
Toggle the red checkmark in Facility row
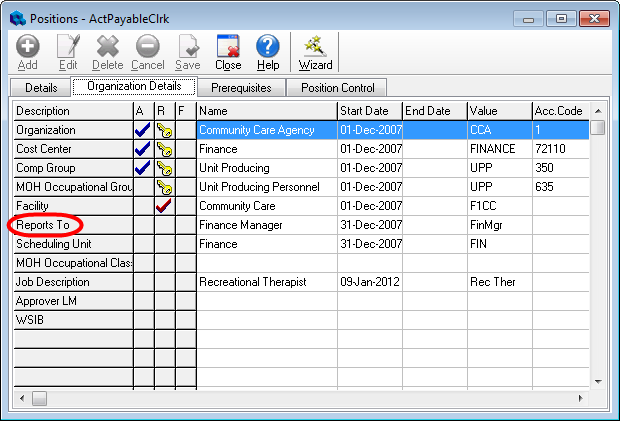tap(164, 206)
